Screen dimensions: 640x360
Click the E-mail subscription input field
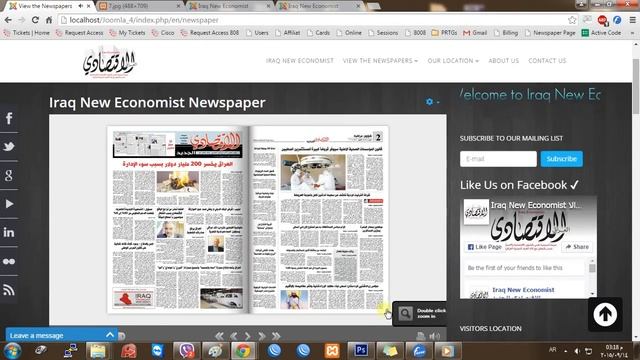[x=498, y=159]
